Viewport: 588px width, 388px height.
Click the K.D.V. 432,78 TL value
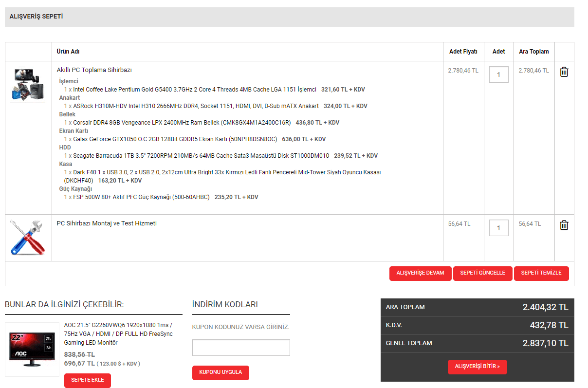pos(549,325)
